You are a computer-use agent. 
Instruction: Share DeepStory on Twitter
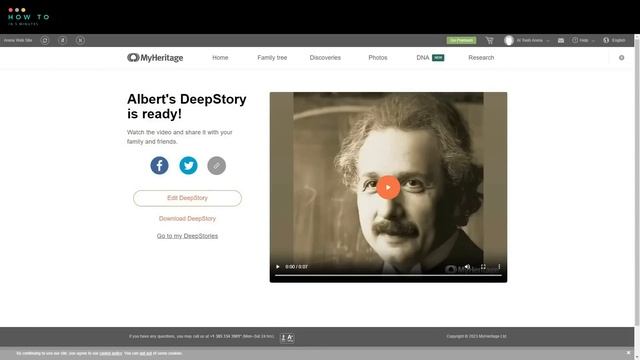[x=188, y=165]
